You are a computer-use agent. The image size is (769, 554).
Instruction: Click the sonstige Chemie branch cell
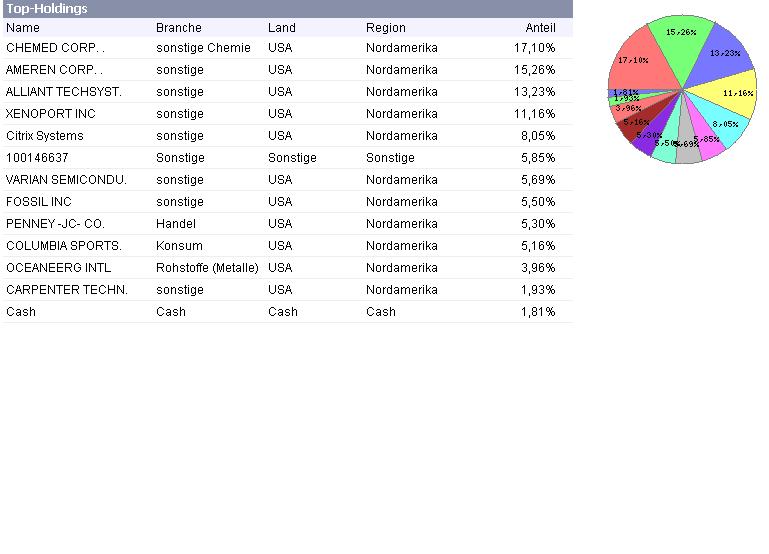coord(203,48)
